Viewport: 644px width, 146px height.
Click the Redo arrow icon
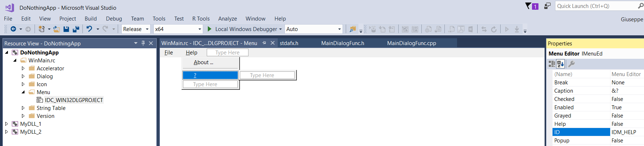click(x=105, y=29)
